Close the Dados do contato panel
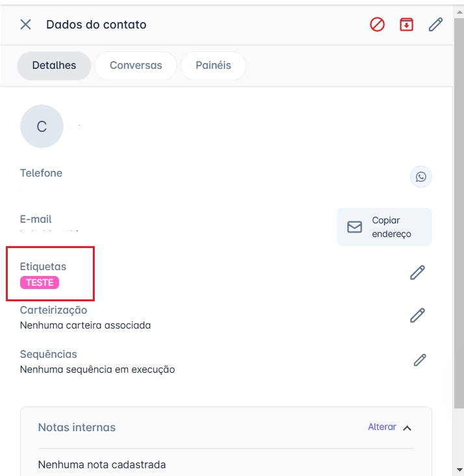 point(25,25)
